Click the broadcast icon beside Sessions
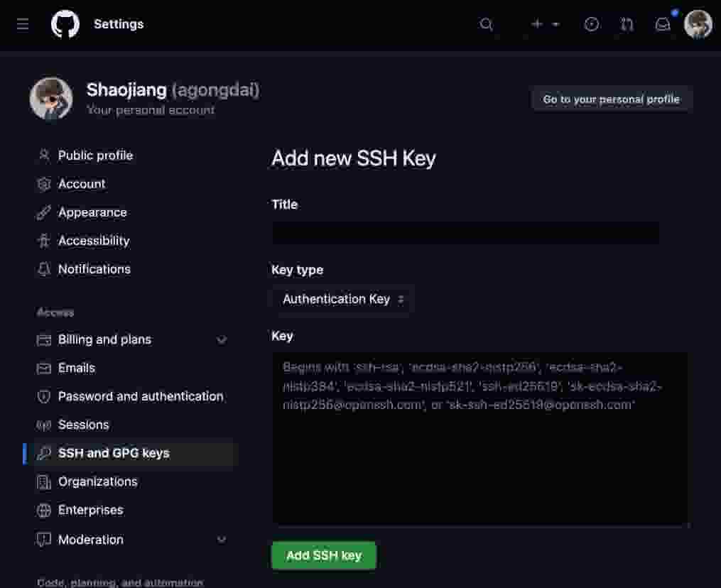Image resolution: width=721 pixels, height=588 pixels. point(43,425)
